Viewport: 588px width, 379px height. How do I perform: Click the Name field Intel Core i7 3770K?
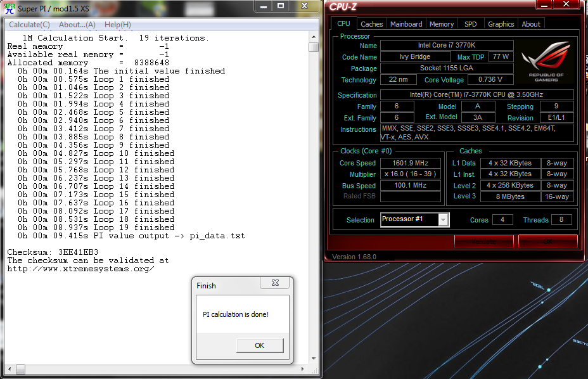[x=447, y=46]
